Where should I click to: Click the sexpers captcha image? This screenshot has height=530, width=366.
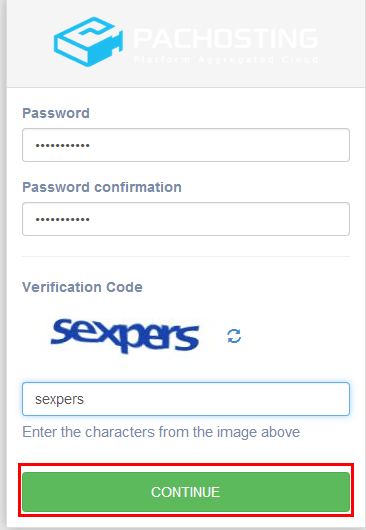click(125, 336)
